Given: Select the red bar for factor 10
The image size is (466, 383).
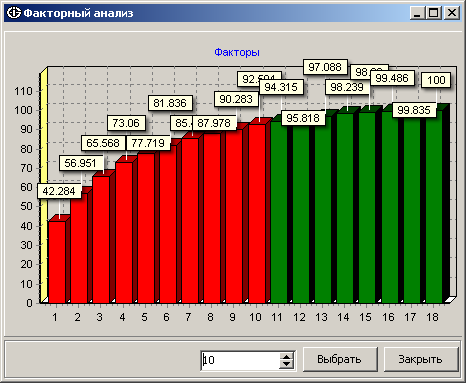Looking at the screenshot, I should pos(257,213).
